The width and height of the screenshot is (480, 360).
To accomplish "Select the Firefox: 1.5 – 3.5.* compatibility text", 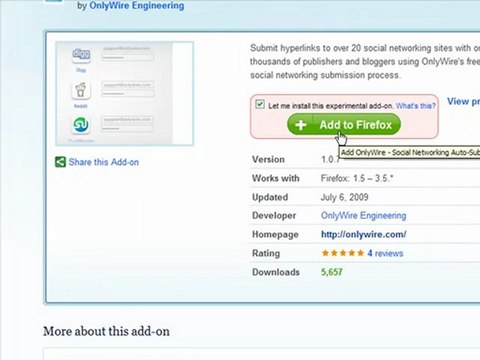I will (x=357, y=178).
